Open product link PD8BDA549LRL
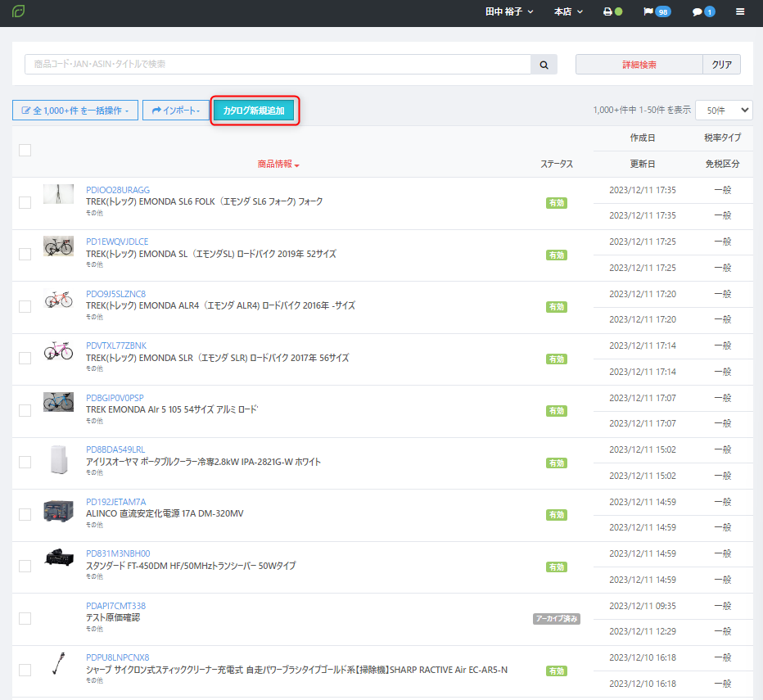Viewport: 763px width, 700px height. (x=115, y=449)
